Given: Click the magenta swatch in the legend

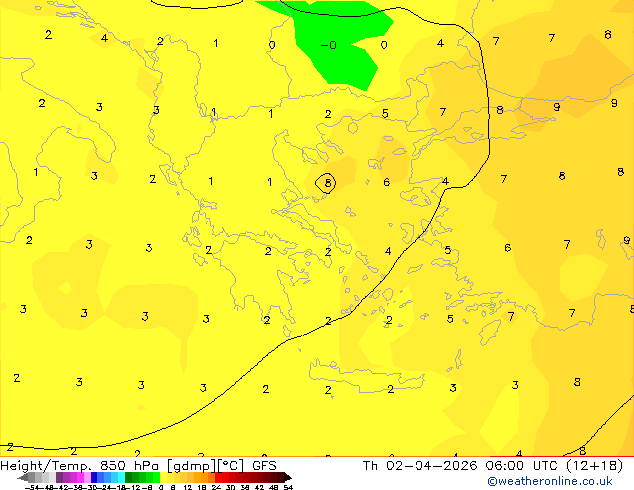Looking at the screenshot, I should [x=80, y=478].
